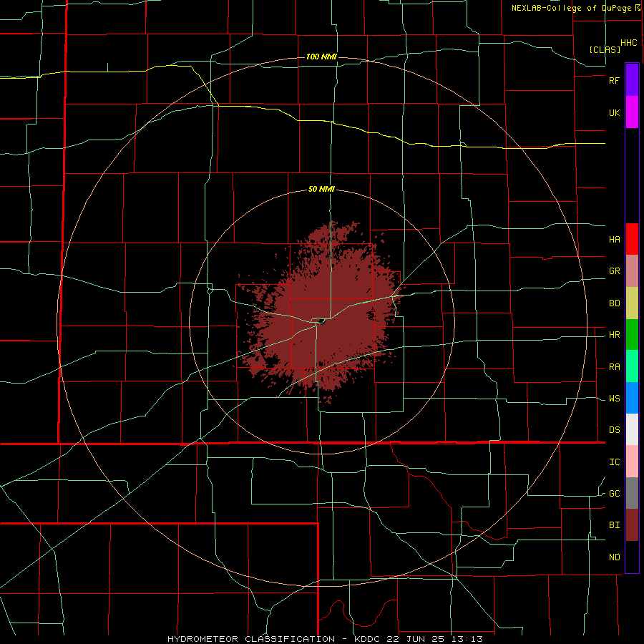Click the 100 NMI range ring label
This screenshot has width=644, height=644.
click(x=321, y=57)
